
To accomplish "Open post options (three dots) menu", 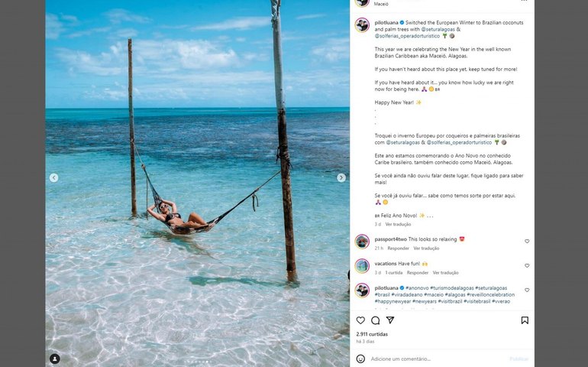I will click(525, 2).
